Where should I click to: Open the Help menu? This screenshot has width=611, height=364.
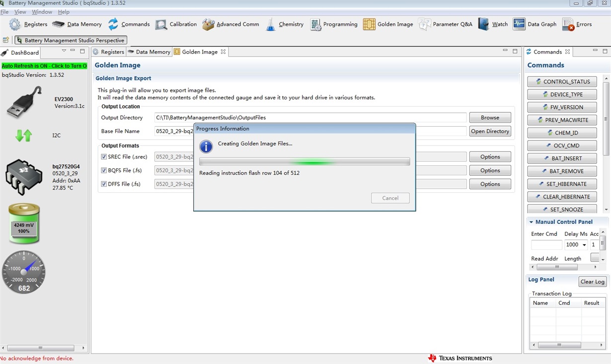(64, 12)
